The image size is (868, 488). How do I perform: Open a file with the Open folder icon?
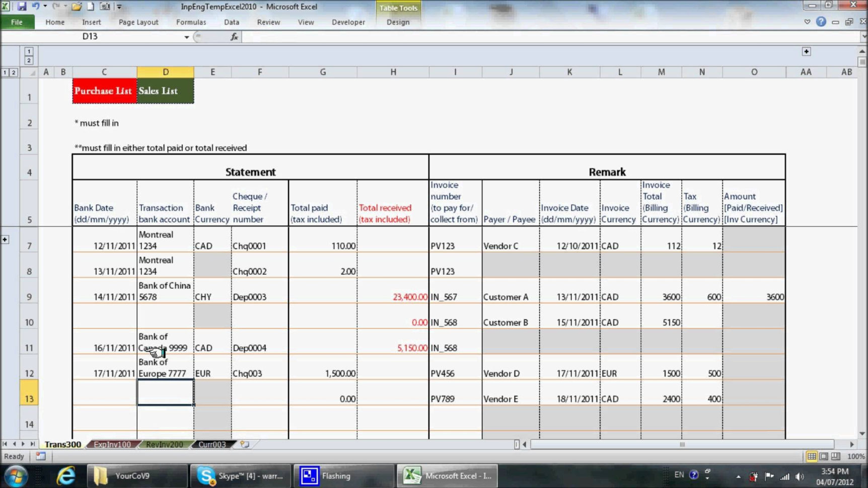77,6
